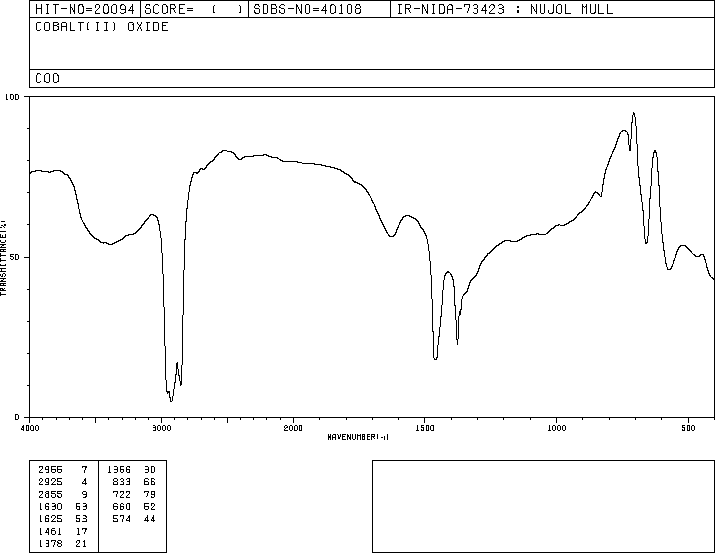Click the COO formula text
The image size is (715, 553).
pos(47,78)
